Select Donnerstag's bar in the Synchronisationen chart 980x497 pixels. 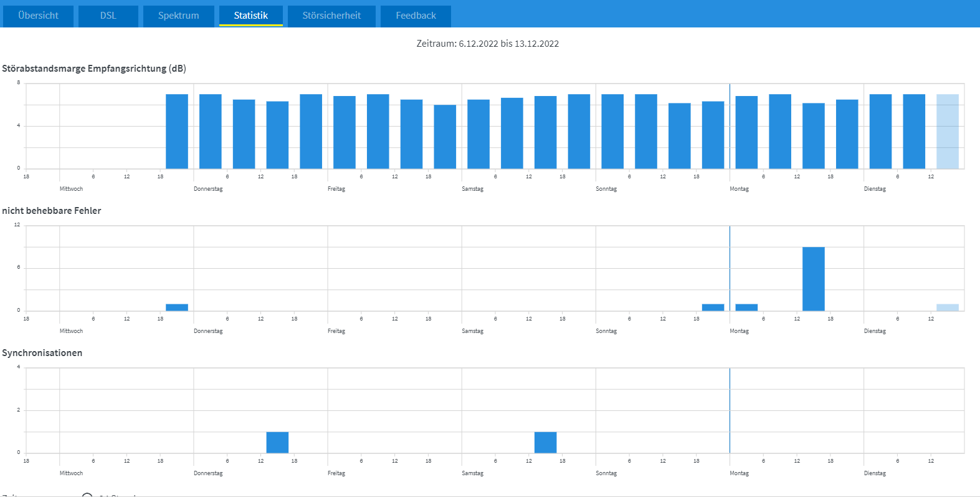point(277,442)
